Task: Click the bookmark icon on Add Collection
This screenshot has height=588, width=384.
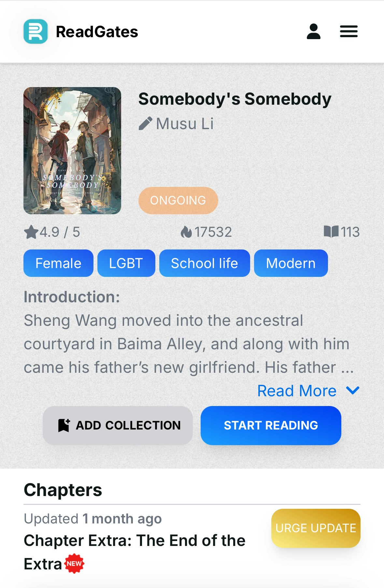Action: (64, 425)
